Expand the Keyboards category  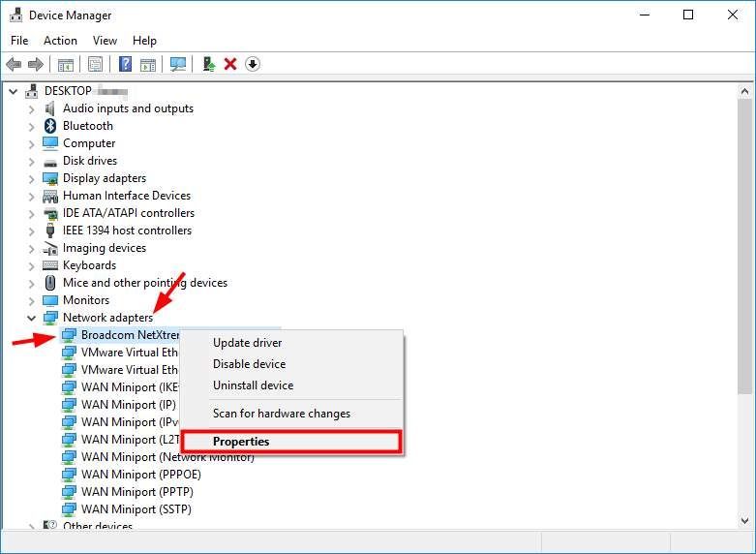click(x=31, y=265)
